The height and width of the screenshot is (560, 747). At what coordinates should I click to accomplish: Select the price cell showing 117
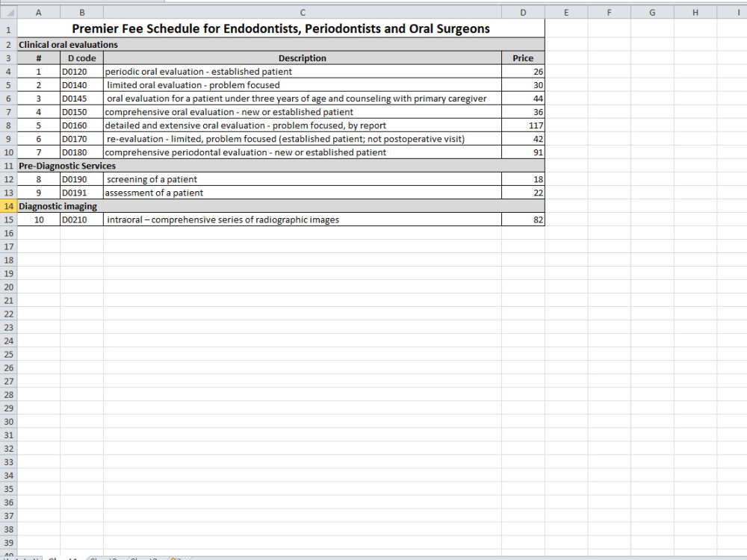click(x=523, y=125)
